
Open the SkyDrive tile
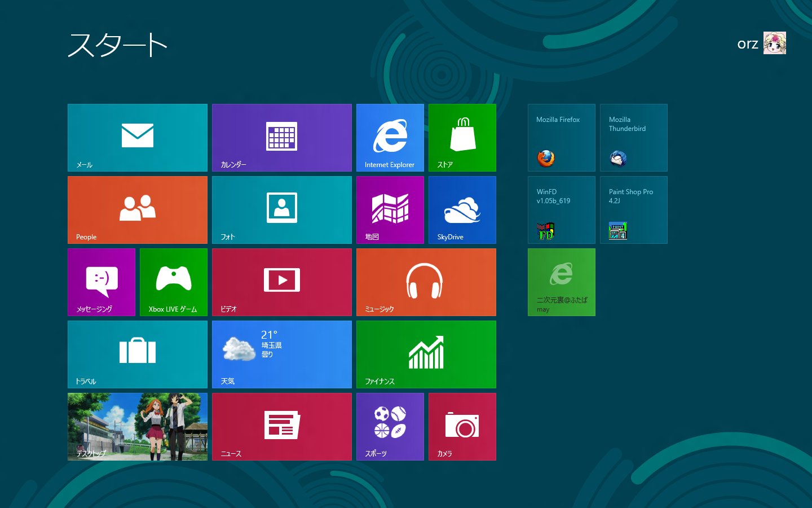tap(462, 210)
